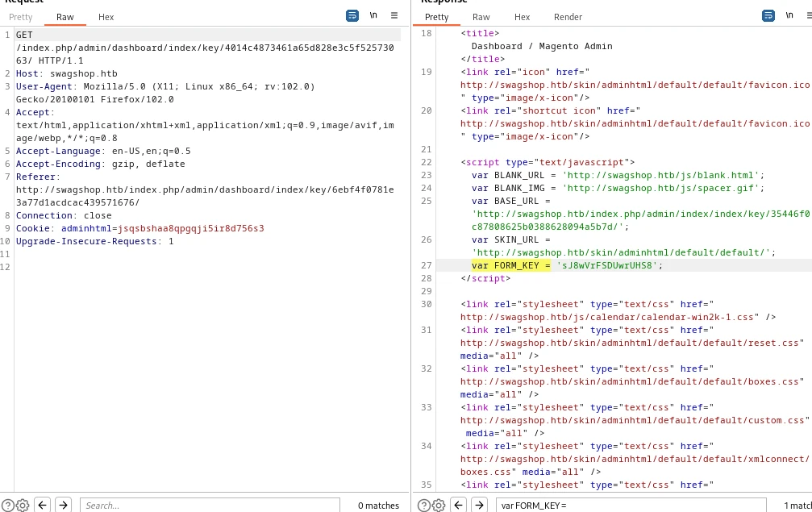
Task: Click calendar-win2k-1.css stylesheet URL
Action: pos(607,318)
